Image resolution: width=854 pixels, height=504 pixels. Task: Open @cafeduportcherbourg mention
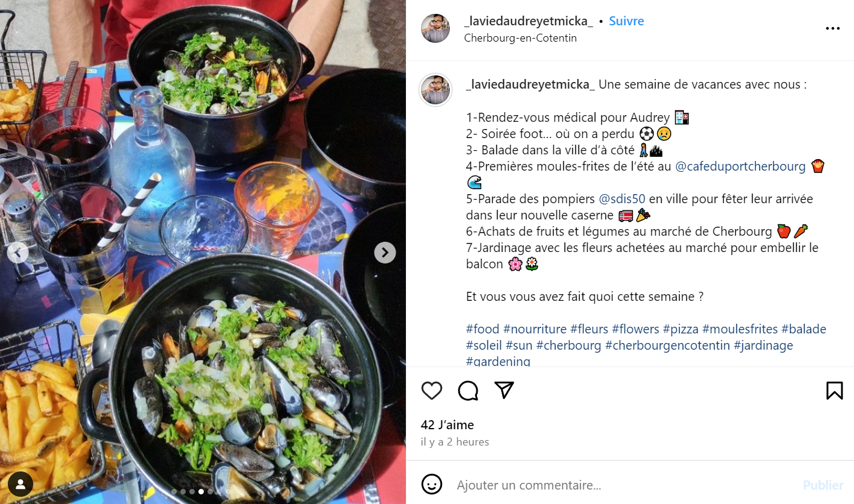coord(740,166)
